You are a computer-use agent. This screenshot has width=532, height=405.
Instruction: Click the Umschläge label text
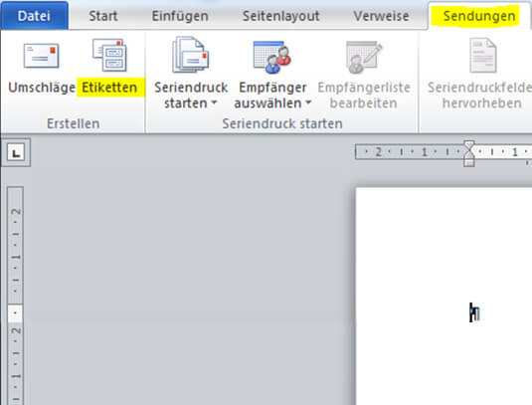(42, 88)
